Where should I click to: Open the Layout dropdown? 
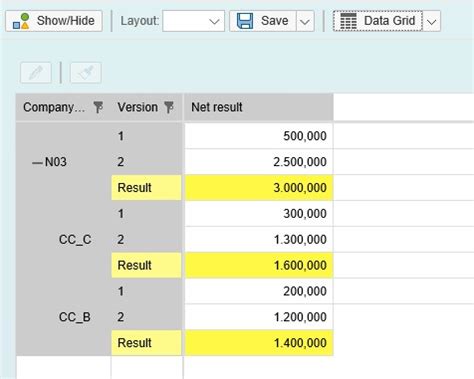193,21
